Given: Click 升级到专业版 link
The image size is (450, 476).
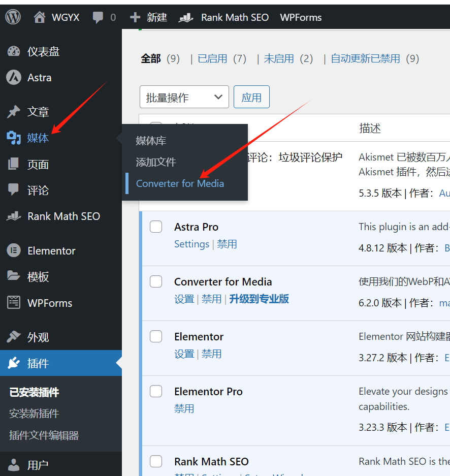Looking at the screenshot, I should click(x=259, y=299).
